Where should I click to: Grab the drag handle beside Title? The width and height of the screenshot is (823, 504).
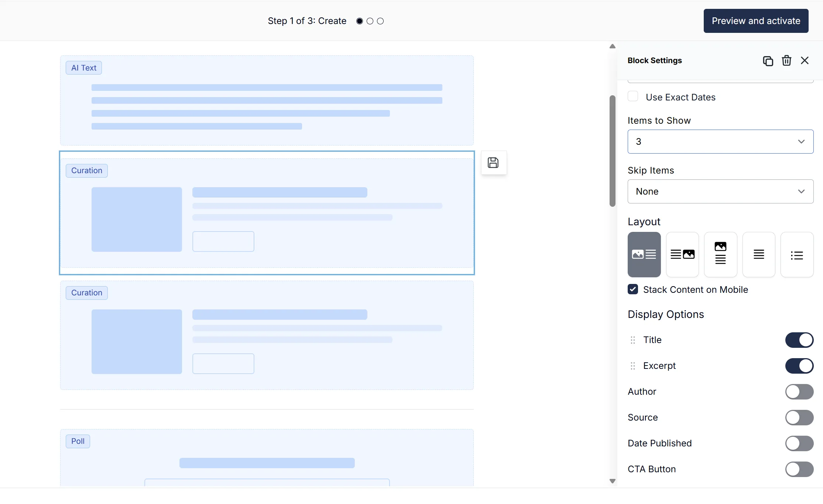tap(633, 340)
